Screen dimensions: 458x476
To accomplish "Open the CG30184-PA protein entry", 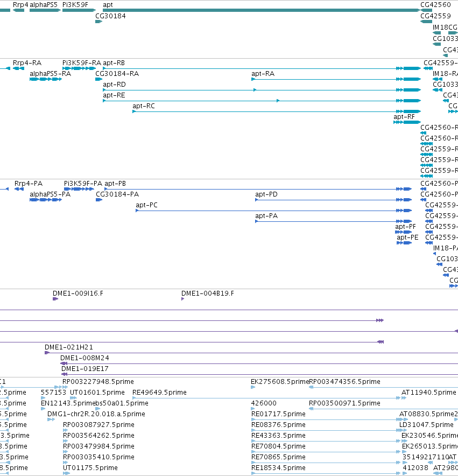I will (117, 194).
